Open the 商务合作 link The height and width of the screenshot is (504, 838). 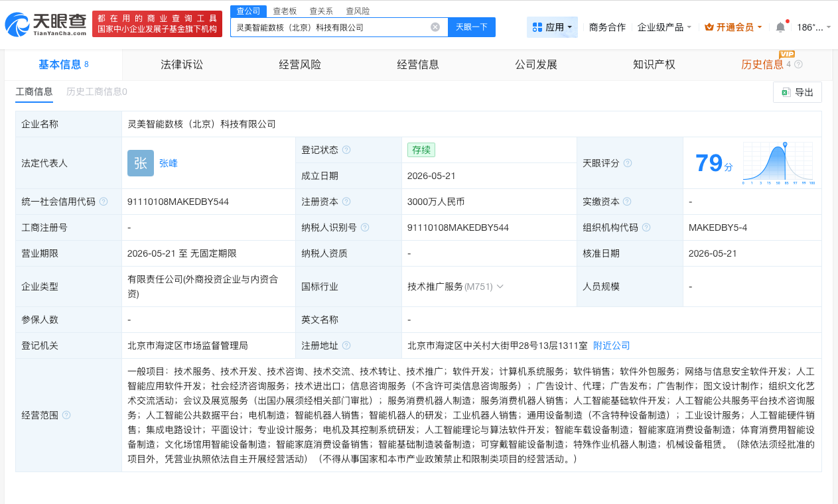click(607, 27)
